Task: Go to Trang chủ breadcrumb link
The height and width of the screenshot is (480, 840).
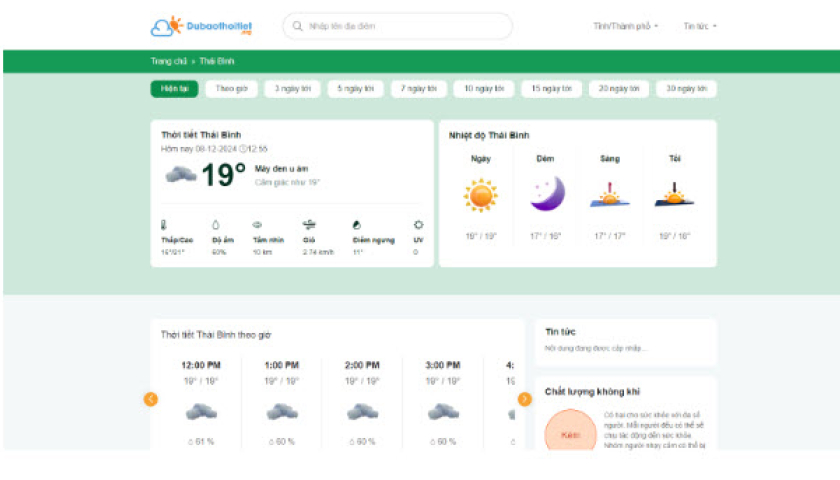Action: point(169,61)
